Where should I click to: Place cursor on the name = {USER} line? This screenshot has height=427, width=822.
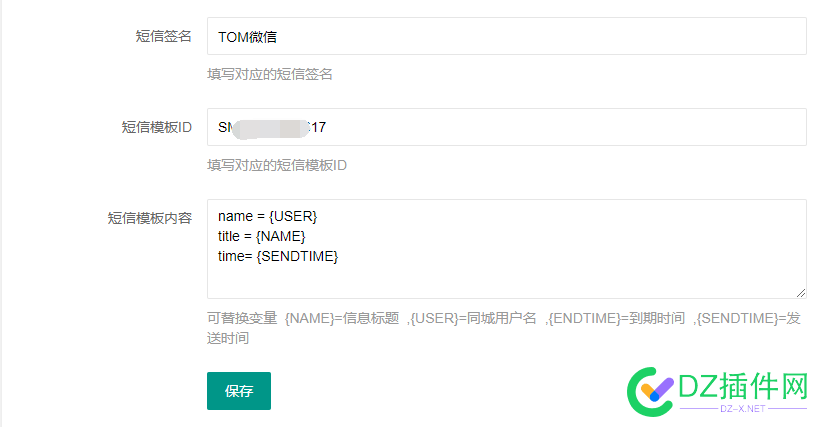click(267, 216)
